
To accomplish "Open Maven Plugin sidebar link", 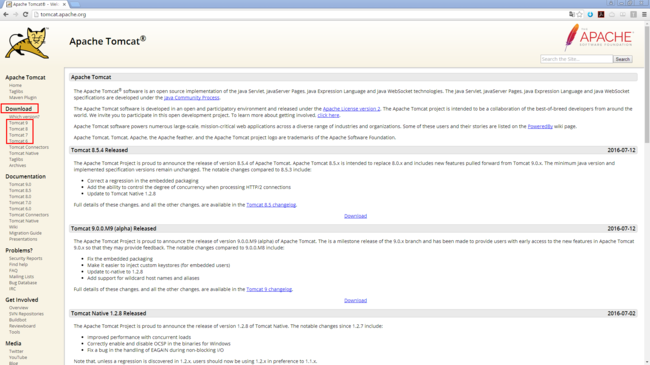I will [23, 97].
